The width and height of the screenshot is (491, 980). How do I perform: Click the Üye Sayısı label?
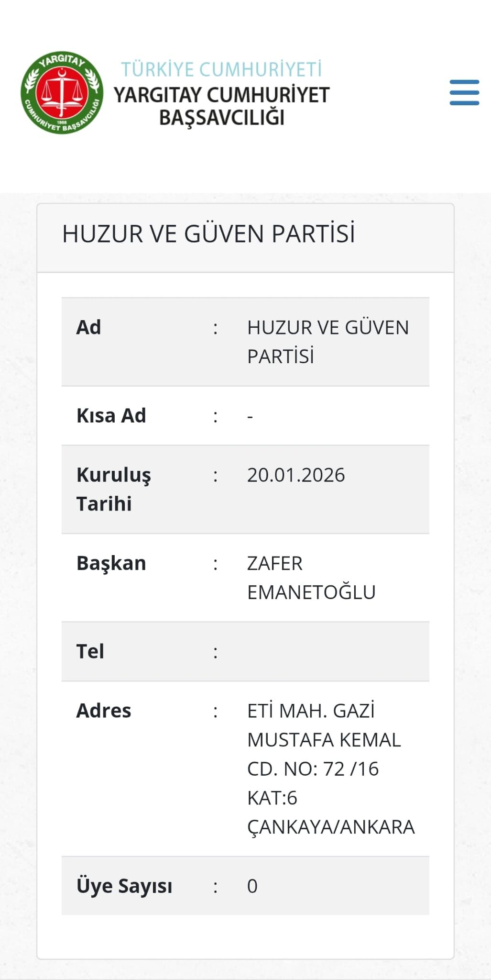(x=124, y=886)
